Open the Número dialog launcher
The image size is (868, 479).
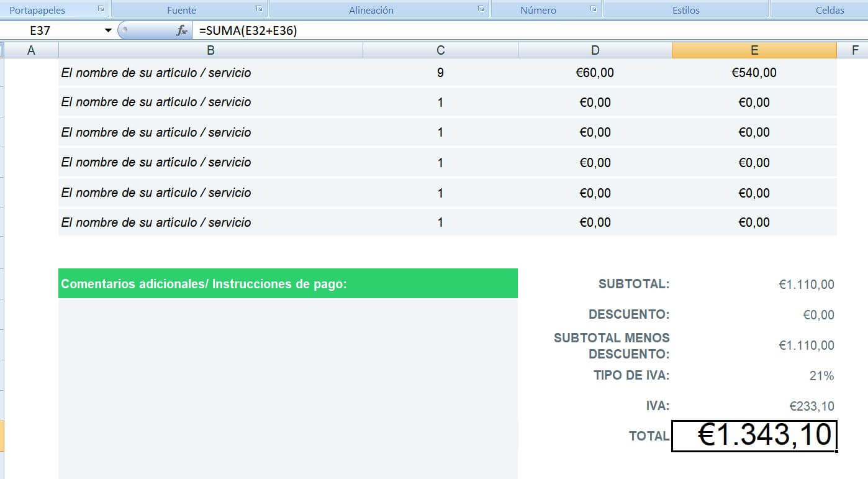tap(593, 9)
